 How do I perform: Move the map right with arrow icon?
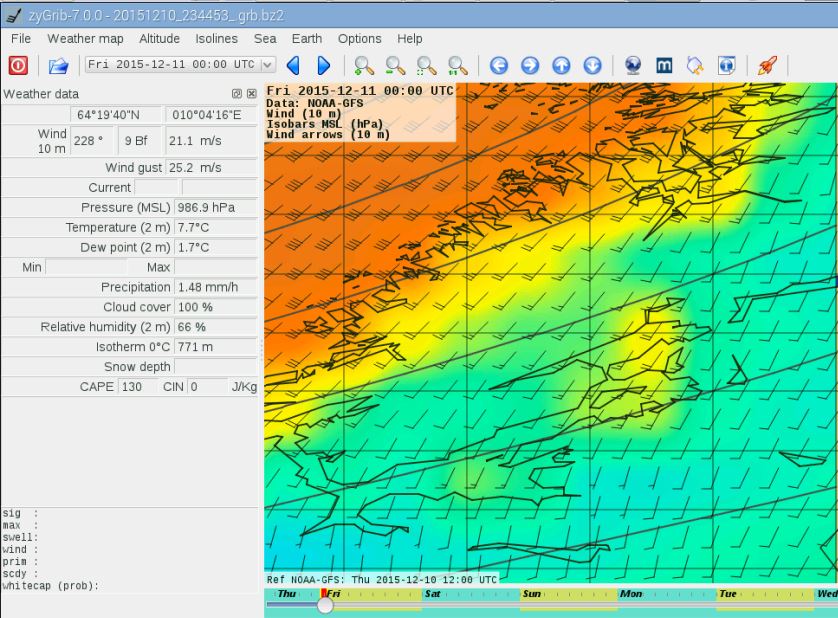530,65
